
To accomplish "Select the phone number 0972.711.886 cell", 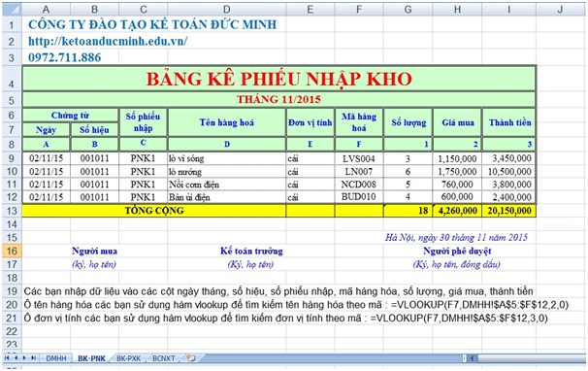I will (64, 57).
